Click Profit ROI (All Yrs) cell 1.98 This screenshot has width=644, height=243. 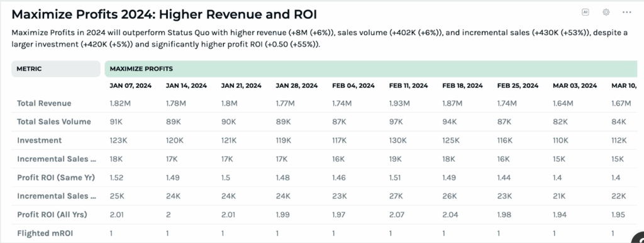505,215
